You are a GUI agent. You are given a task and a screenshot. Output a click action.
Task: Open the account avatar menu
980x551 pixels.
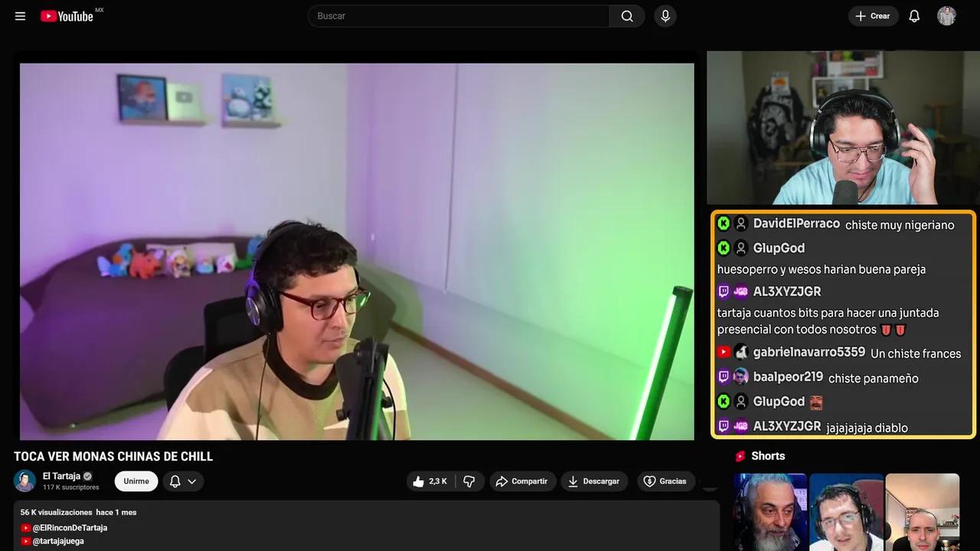click(946, 16)
